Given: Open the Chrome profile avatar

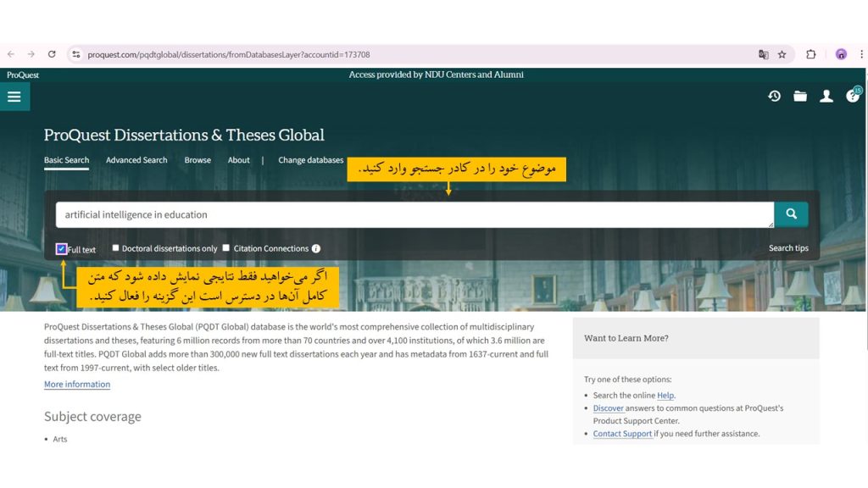Looking at the screenshot, I should 841,54.
